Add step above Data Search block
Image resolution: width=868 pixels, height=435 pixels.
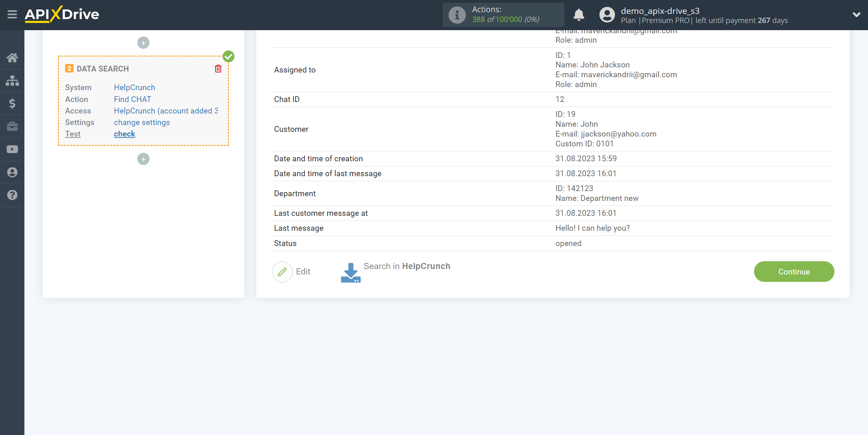(143, 43)
